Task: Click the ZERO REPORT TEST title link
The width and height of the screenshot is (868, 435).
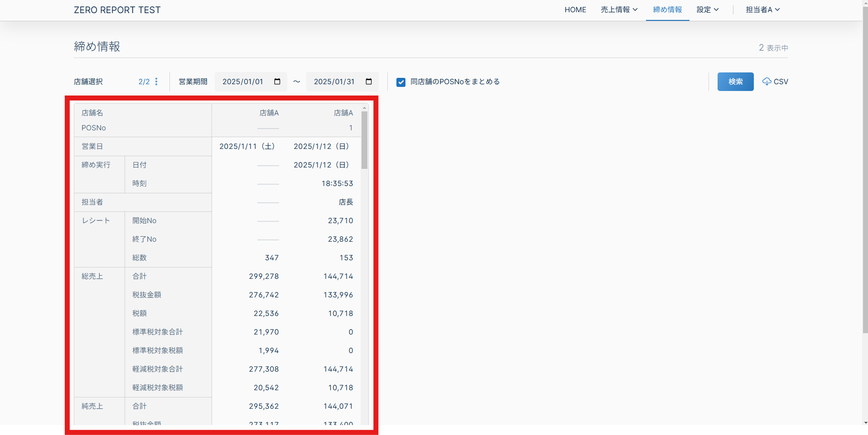Action: point(117,10)
